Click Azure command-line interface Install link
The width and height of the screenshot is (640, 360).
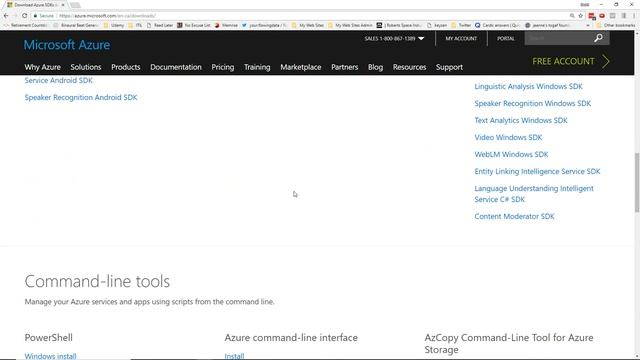tap(234, 356)
